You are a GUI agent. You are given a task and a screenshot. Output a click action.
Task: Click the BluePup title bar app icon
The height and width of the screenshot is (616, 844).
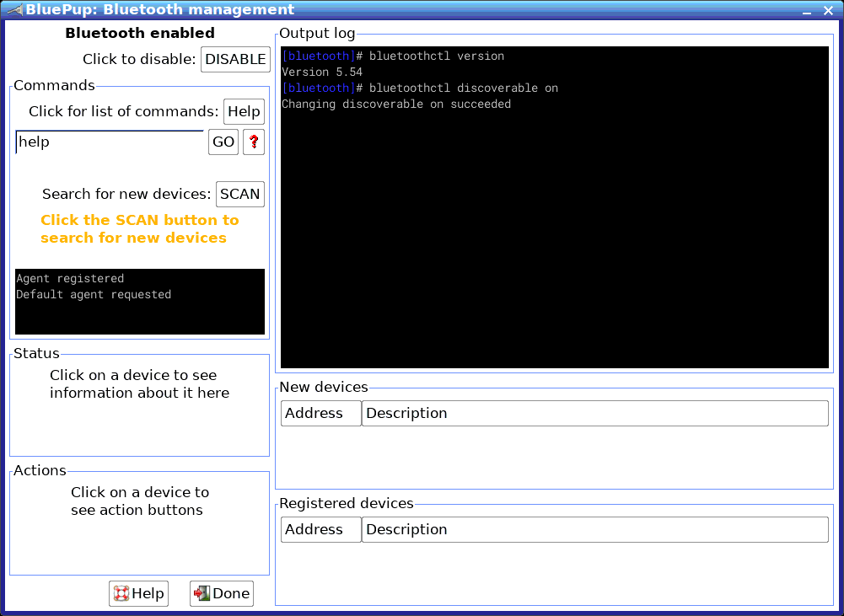14,9
